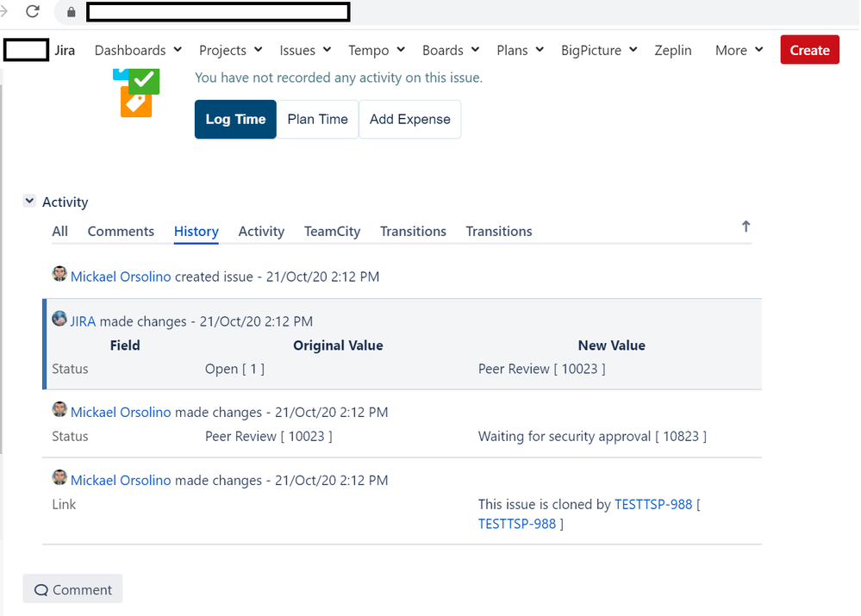
Task: Click 'Peer Review [ 10023 ]' new value
Action: (x=542, y=369)
